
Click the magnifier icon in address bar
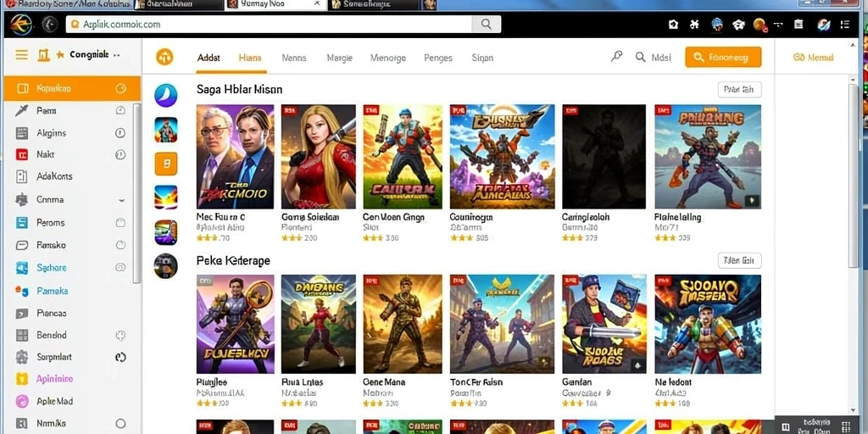tap(486, 24)
